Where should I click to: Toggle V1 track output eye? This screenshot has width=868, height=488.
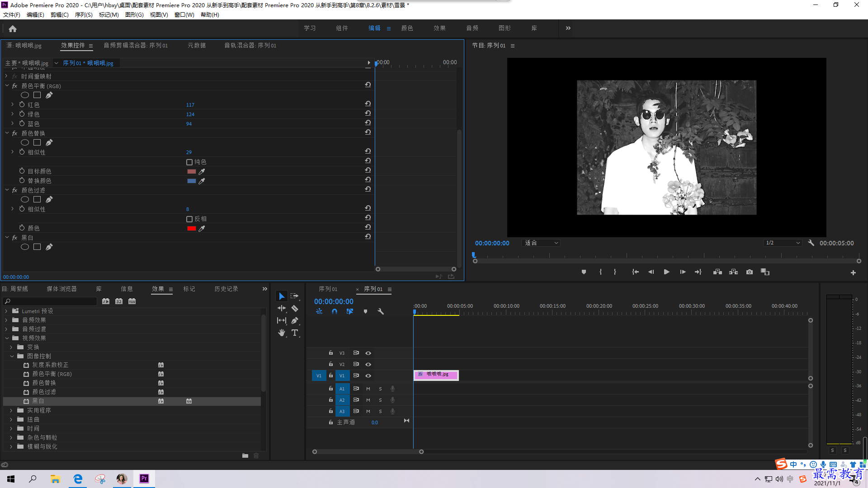(368, 375)
